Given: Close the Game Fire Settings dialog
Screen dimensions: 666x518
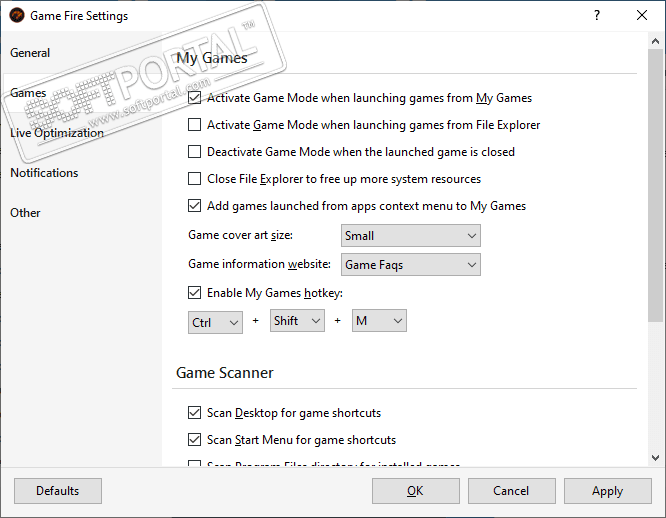Looking at the screenshot, I should [x=642, y=16].
